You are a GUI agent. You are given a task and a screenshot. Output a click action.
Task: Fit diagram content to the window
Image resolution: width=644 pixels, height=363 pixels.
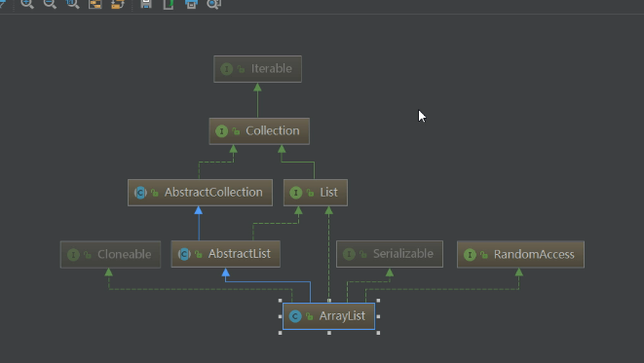click(x=95, y=4)
